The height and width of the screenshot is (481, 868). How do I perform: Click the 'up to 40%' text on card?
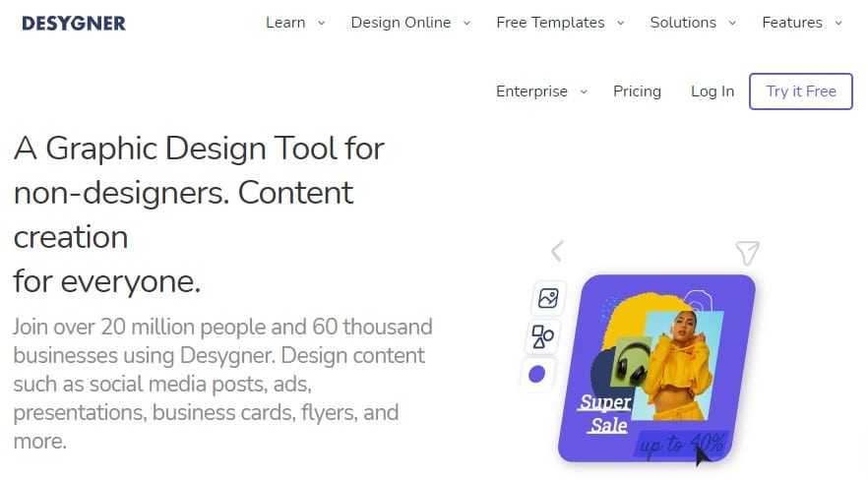(x=680, y=444)
